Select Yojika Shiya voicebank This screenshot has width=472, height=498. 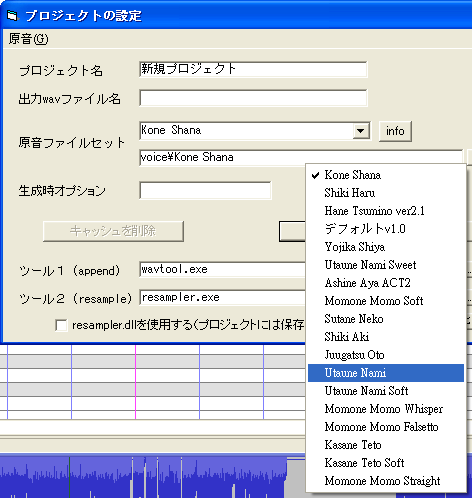tap(386, 247)
